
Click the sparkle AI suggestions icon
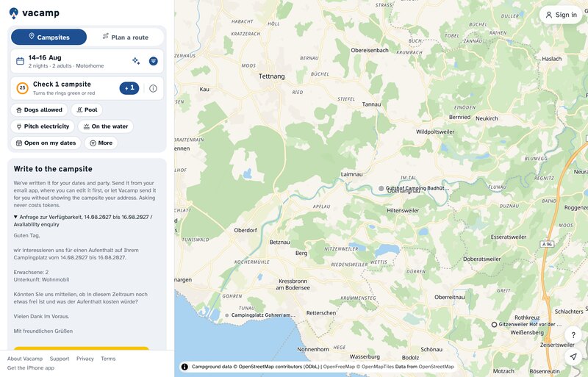pyautogui.click(x=136, y=61)
